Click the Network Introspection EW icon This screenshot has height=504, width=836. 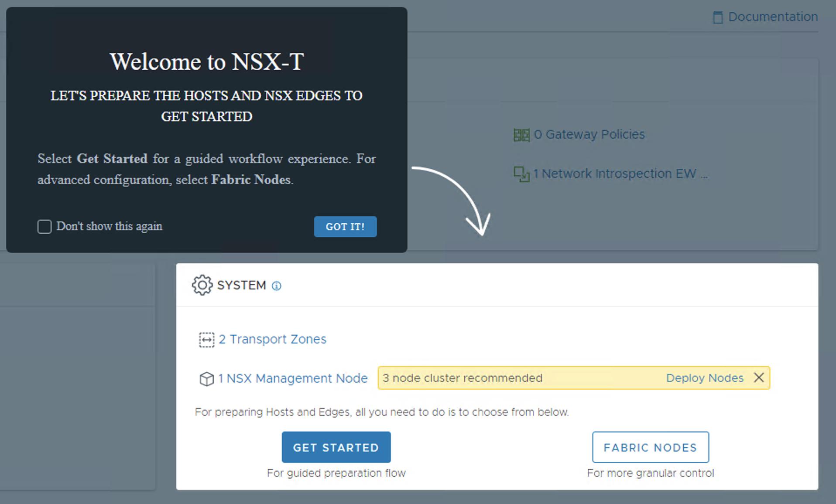pyautogui.click(x=521, y=174)
